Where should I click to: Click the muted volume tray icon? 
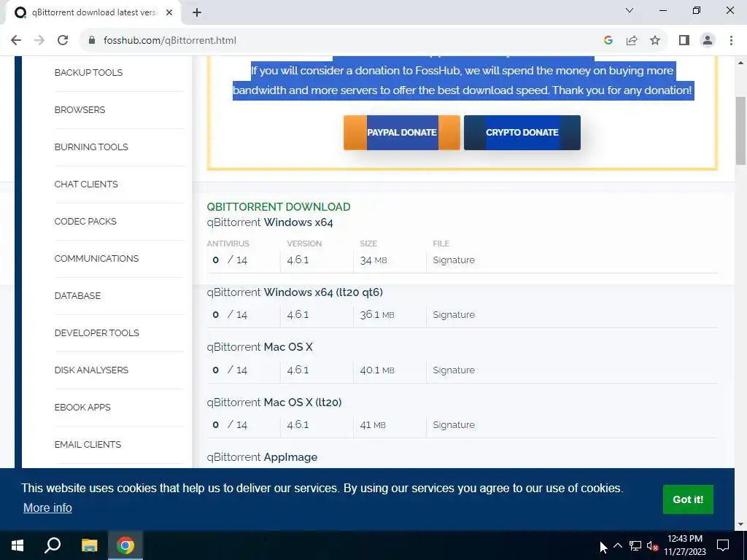click(x=651, y=545)
